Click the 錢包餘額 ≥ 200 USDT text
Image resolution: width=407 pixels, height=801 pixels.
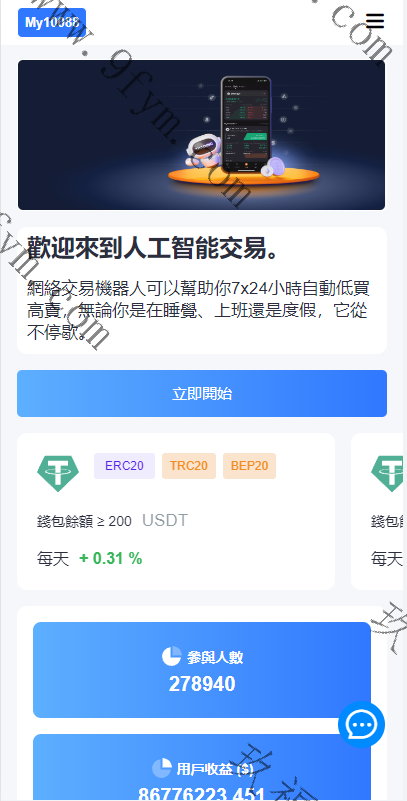pos(112,521)
